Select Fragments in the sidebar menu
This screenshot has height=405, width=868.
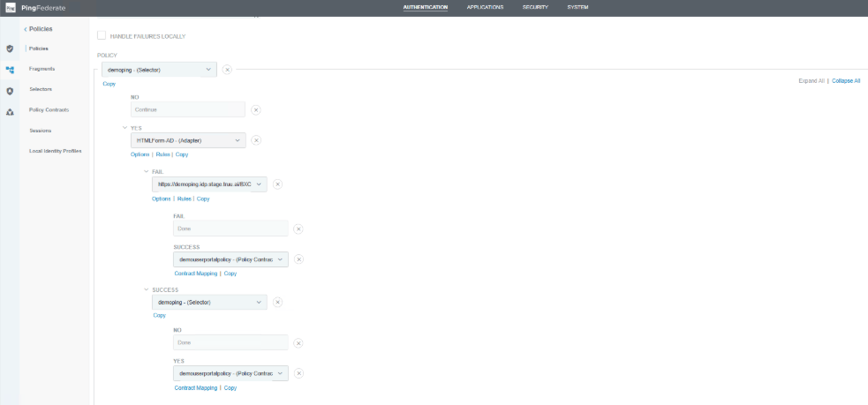[42, 69]
